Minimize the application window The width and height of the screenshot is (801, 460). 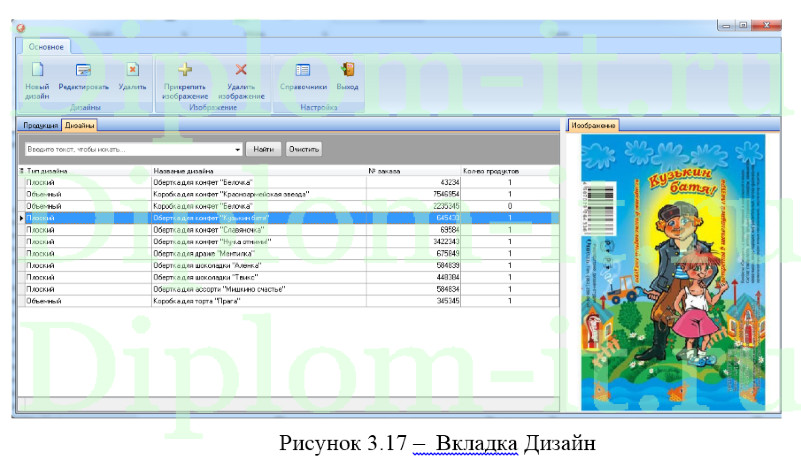[x=726, y=26]
